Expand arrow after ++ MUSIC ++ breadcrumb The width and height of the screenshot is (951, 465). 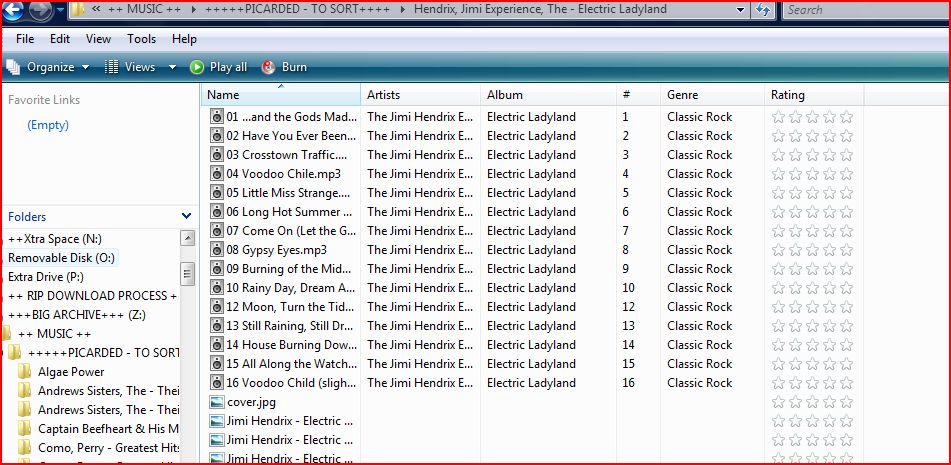point(193,10)
